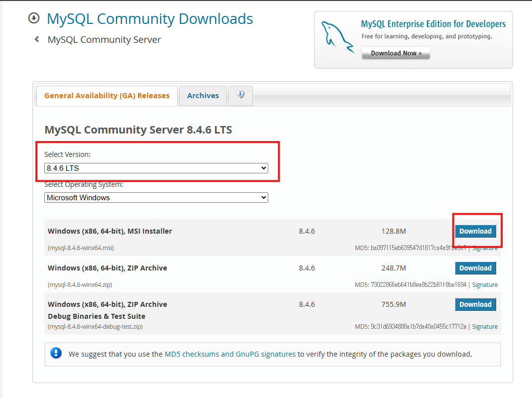Screen dimensions: 532x398
Task: Click the file name (mysql-8.4.6-winx64.msi)
Action: click(x=81, y=248)
